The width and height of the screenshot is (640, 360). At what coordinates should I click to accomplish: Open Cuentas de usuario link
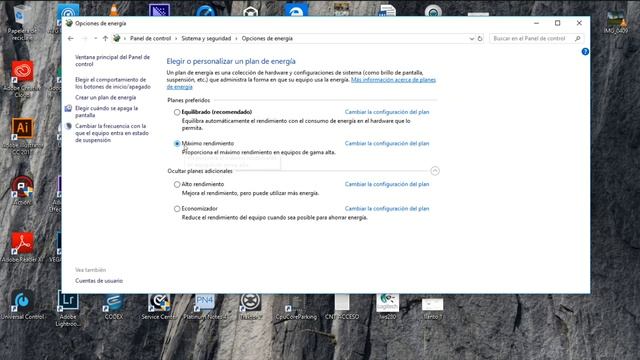(99, 281)
